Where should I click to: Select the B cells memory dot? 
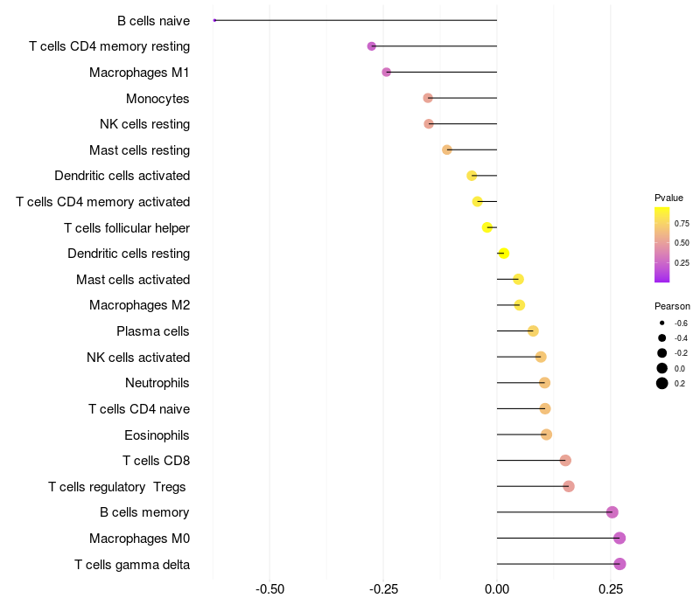pyautogui.click(x=612, y=512)
